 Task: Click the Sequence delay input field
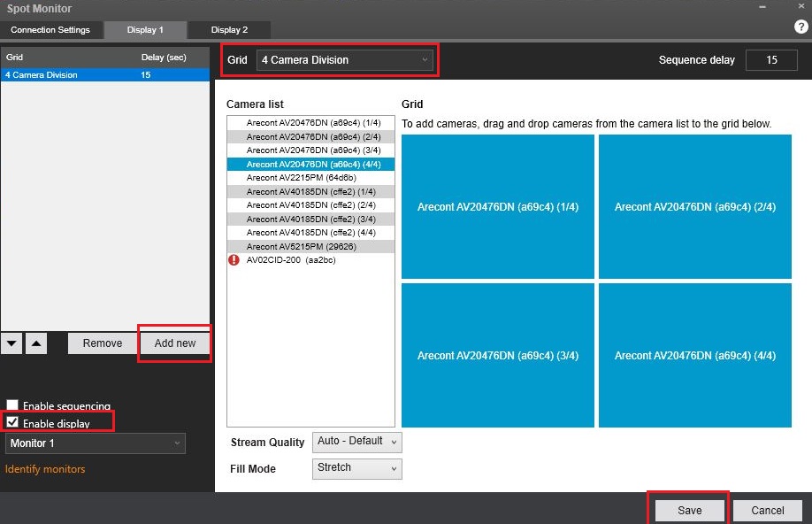pos(771,60)
